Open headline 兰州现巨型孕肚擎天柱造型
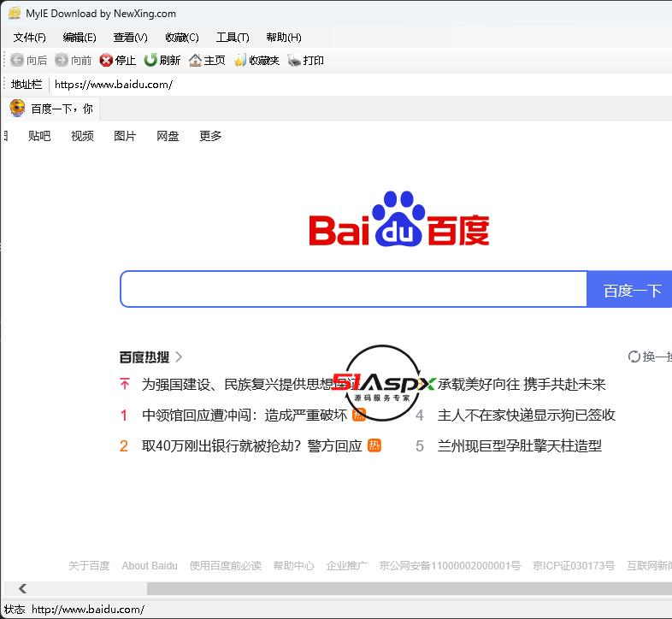Image resolution: width=672 pixels, height=619 pixels. click(x=520, y=445)
